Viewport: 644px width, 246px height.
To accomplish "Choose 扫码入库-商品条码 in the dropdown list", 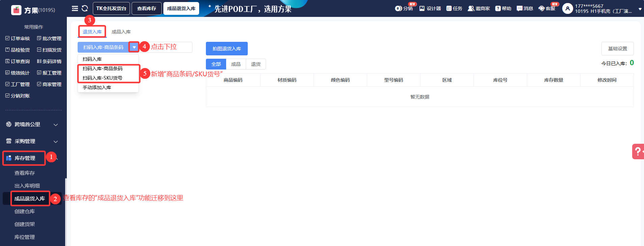I will (x=108, y=69).
